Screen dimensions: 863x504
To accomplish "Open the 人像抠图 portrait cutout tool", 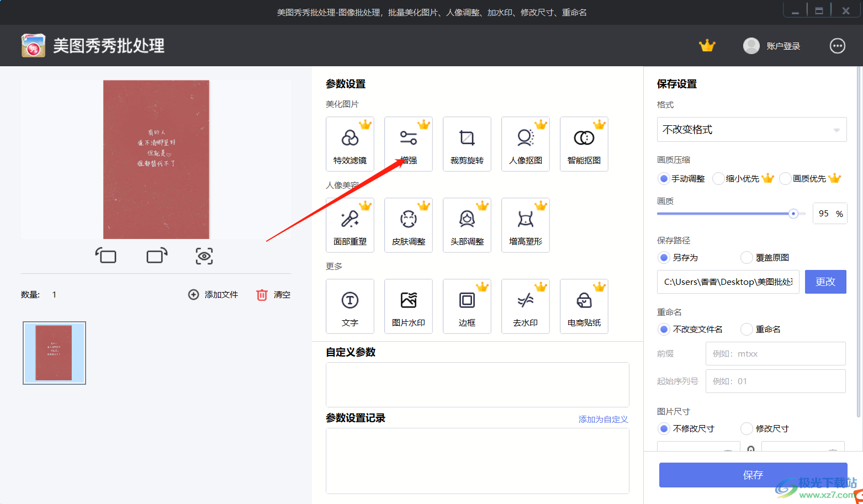I will click(x=526, y=144).
